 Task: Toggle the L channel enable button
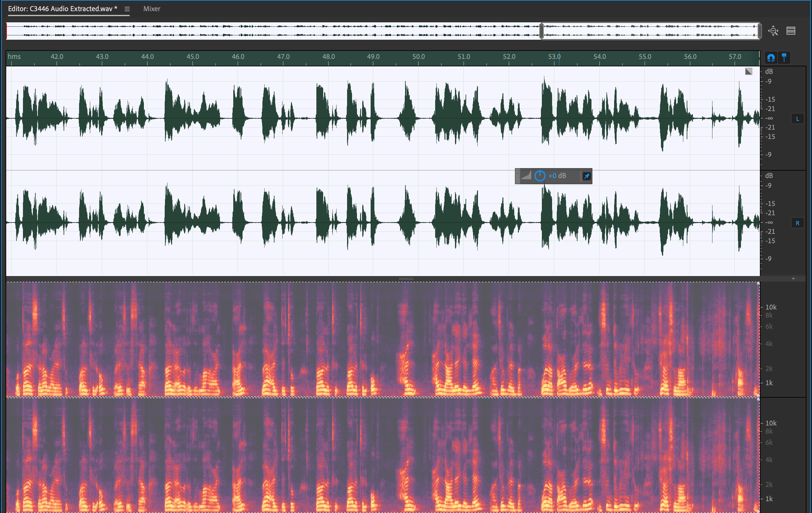(x=797, y=119)
